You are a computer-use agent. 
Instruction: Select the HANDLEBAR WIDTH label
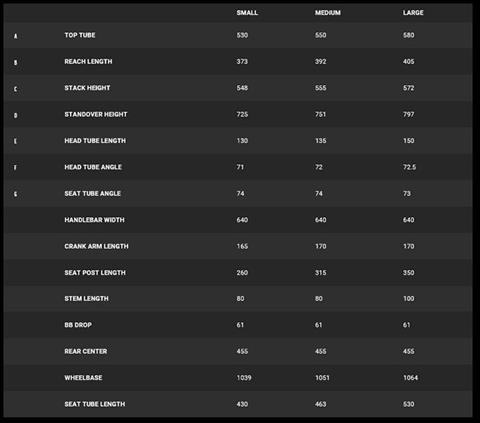94,220
